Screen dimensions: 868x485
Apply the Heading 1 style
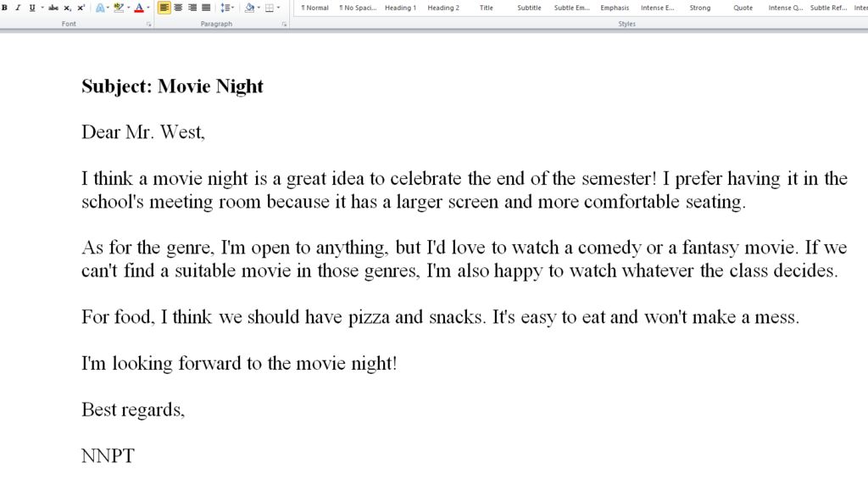click(400, 8)
